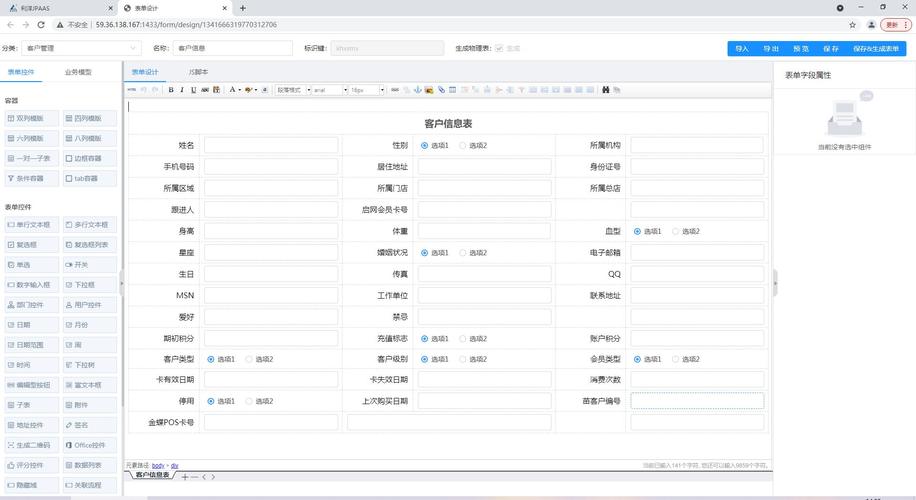The width and height of the screenshot is (916, 500).
Task: Toggle the 生成物理表 checkbox
Action: pos(499,48)
